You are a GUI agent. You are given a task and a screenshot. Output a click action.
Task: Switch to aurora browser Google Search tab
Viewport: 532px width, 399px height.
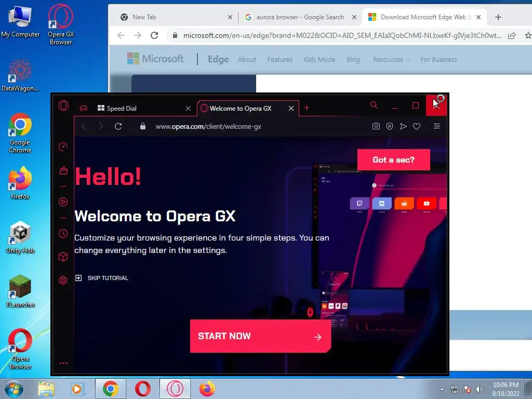300,17
